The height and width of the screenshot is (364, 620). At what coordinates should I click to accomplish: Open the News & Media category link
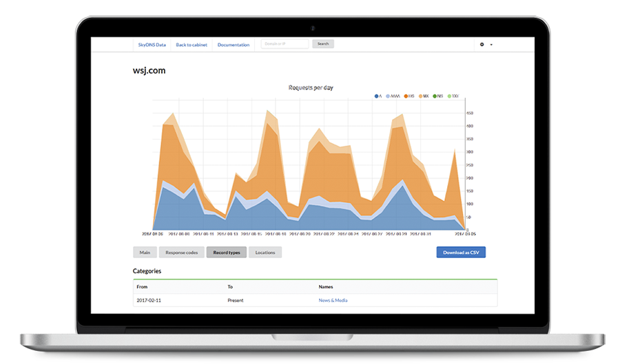(x=333, y=301)
